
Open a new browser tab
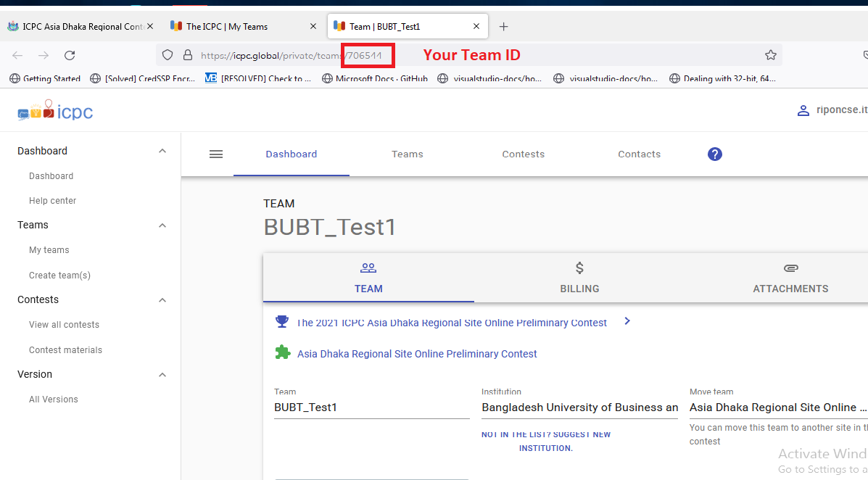tap(503, 27)
